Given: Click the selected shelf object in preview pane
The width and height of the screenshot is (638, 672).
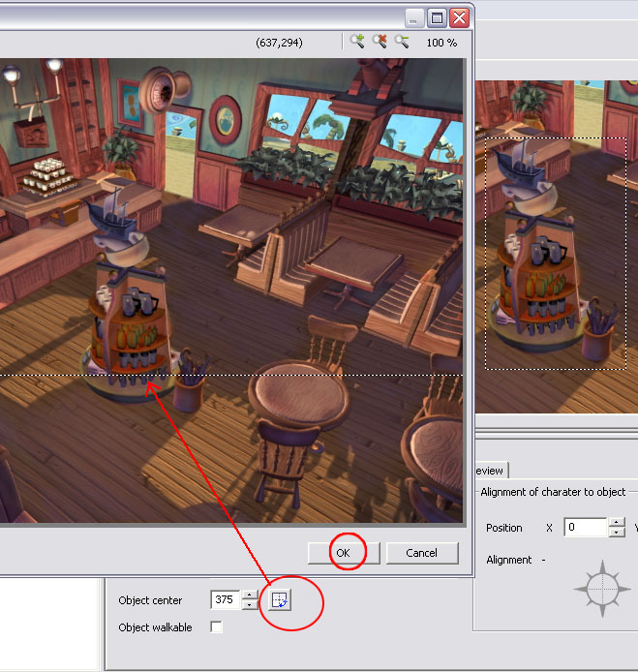Looking at the screenshot, I should pyautogui.click(x=556, y=253).
